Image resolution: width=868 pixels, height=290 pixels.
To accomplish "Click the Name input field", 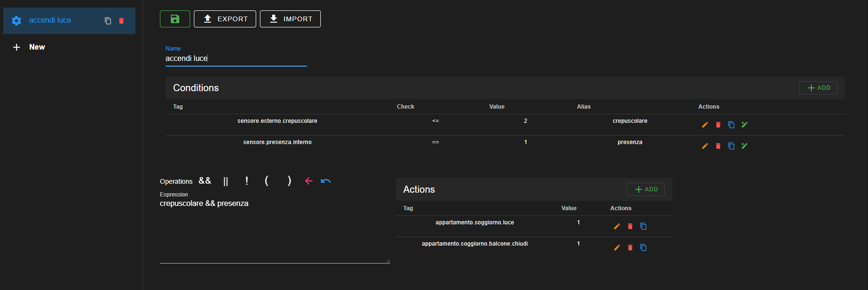I will pyautogui.click(x=236, y=59).
